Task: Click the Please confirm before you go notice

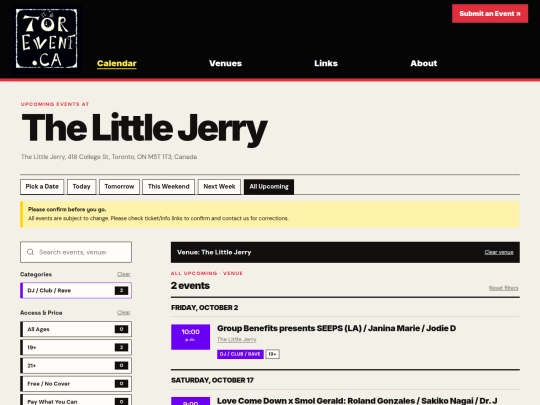Action: click(x=270, y=214)
